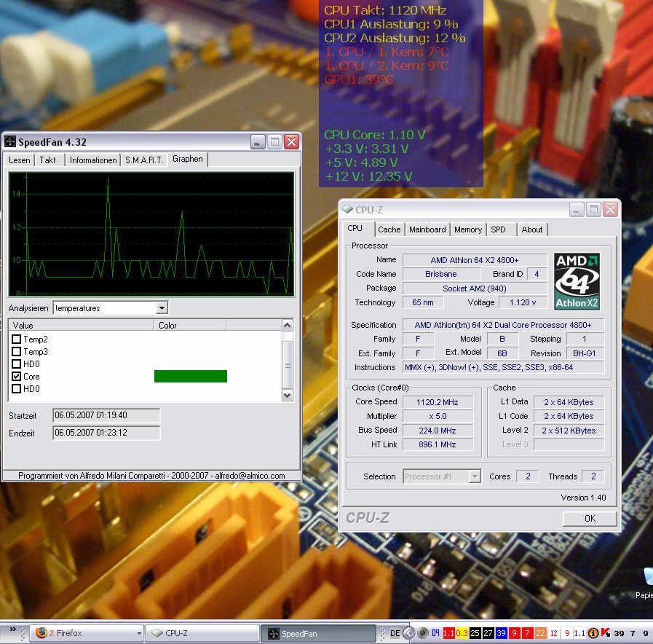Click the grey round tray icon next to the DE indicator
The height and width of the screenshot is (644, 653).
click(x=423, y=633)
